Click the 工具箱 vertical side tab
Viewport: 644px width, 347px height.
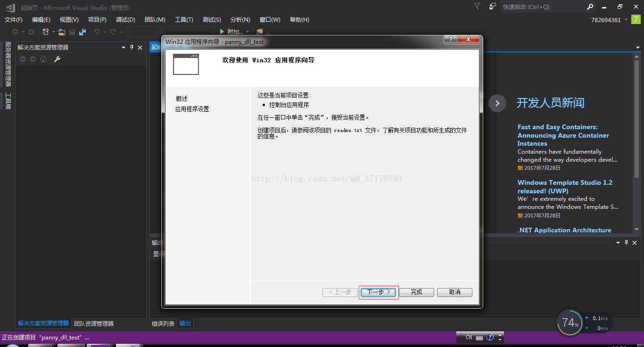[8, 101]
